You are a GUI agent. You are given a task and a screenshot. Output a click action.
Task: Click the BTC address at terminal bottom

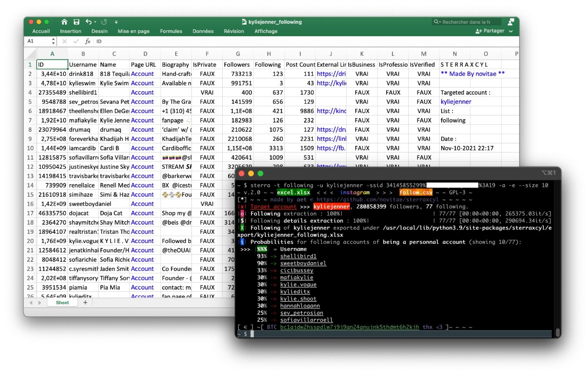(x=349, y=327)
